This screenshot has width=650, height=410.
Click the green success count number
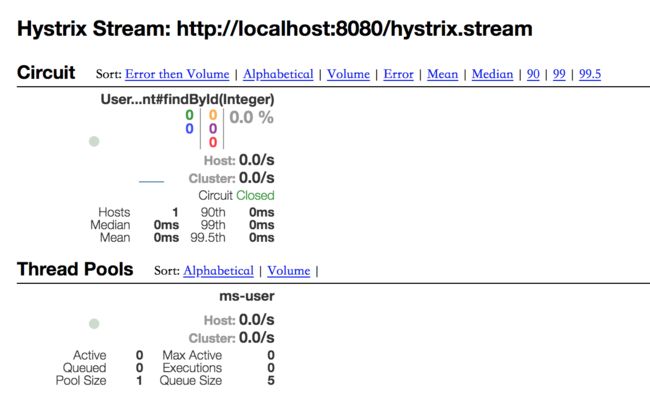pos(189,115)
